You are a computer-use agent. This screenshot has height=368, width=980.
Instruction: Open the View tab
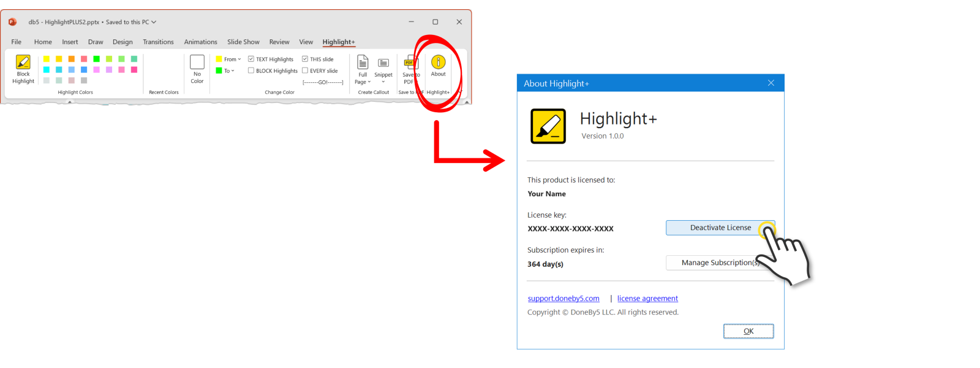click(x=306, y=42)
